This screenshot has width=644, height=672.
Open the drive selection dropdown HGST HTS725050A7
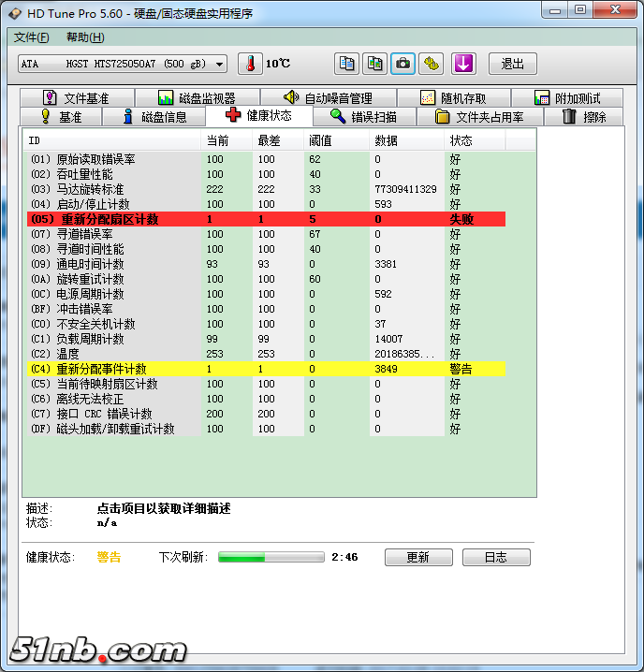click(x=123, y=64)
